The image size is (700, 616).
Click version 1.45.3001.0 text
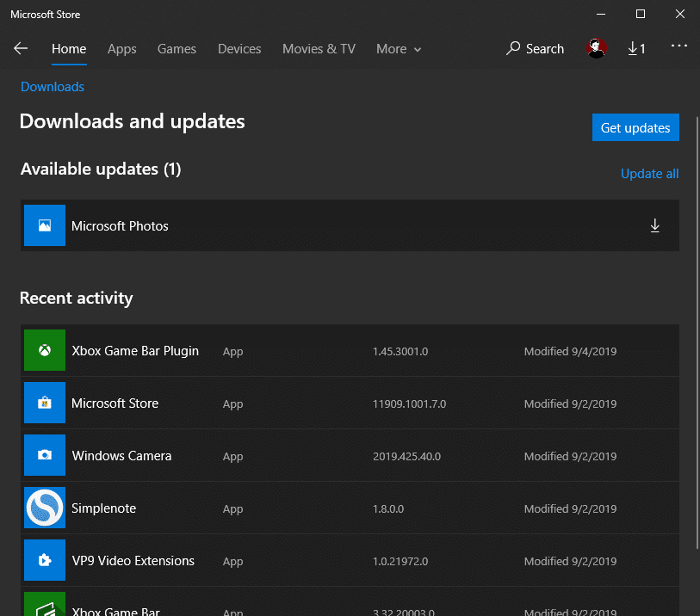click(400, 352)
